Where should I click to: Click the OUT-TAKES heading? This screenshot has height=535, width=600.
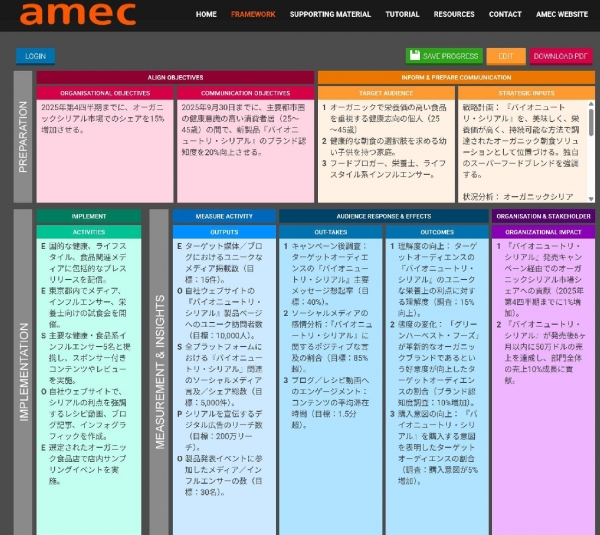coord(331,232)
